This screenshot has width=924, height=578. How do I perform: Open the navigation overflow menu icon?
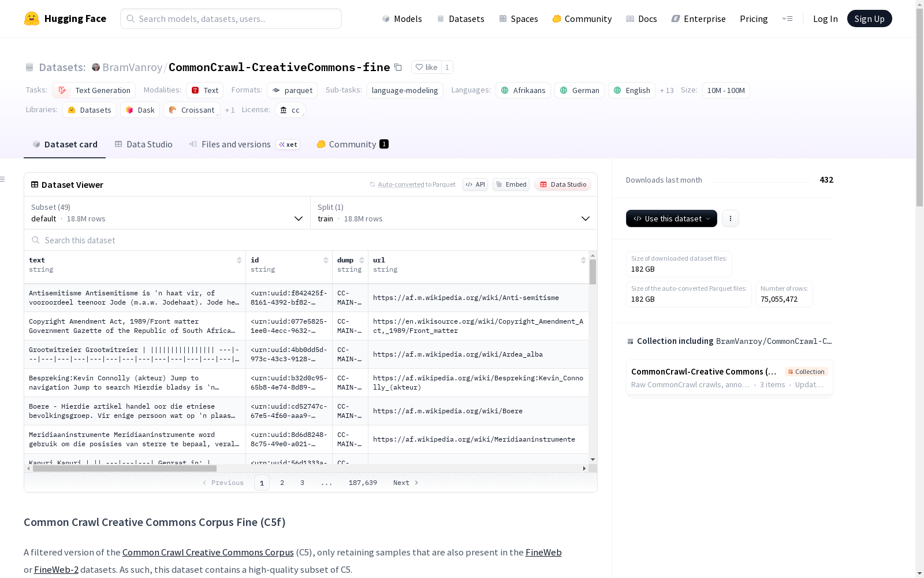tap(787, 18)
